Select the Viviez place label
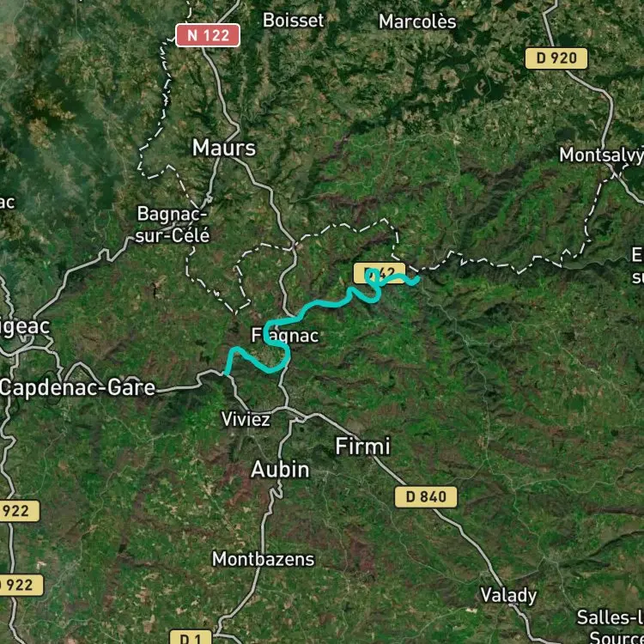This screenshot has height=644, width=644. (x=246, y=419)
